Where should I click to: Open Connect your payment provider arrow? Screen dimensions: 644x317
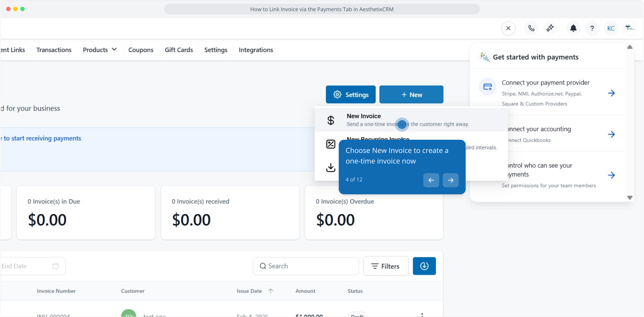pyautogui.click(x=611, y=93)
